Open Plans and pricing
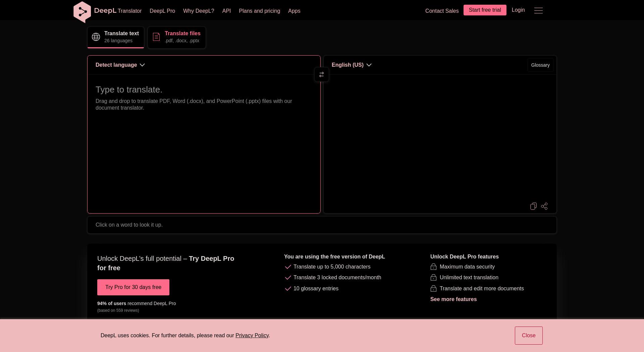 [x=259, y=11]
